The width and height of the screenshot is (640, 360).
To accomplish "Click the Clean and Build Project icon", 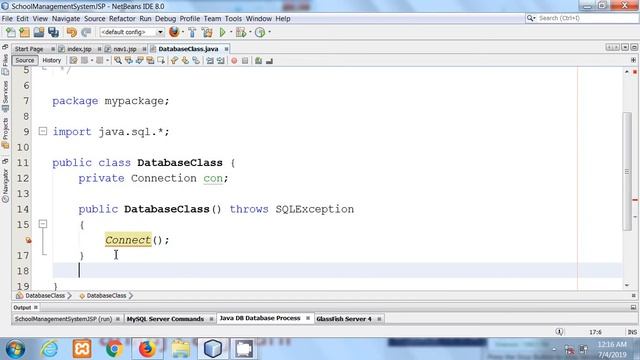I will [207, 32].
